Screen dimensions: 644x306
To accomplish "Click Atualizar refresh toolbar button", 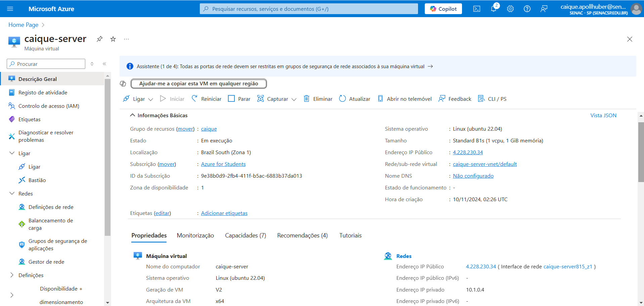I will [x=355, y=99].
